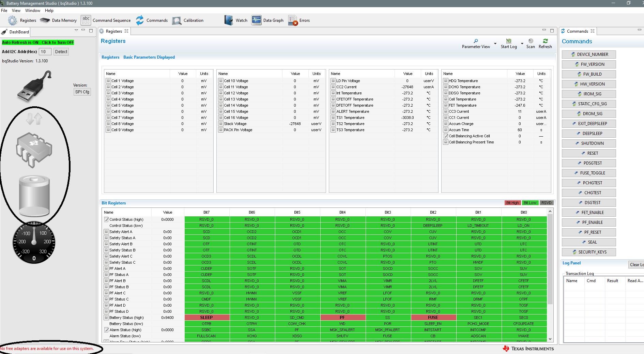Image resolution: width=644 pixels, height=354 pixels.
Task: Send the PF_RESET command
Action: [589, 232]
